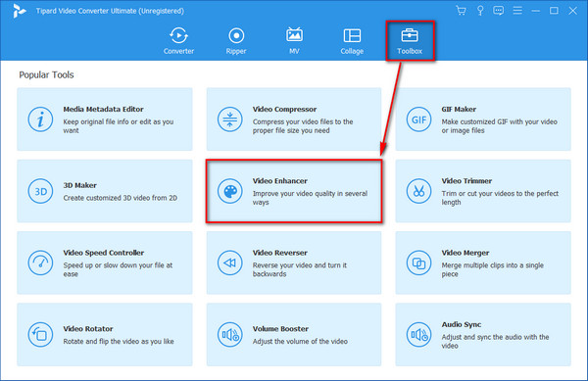Switch to the Ripper tab

point(236,40)
